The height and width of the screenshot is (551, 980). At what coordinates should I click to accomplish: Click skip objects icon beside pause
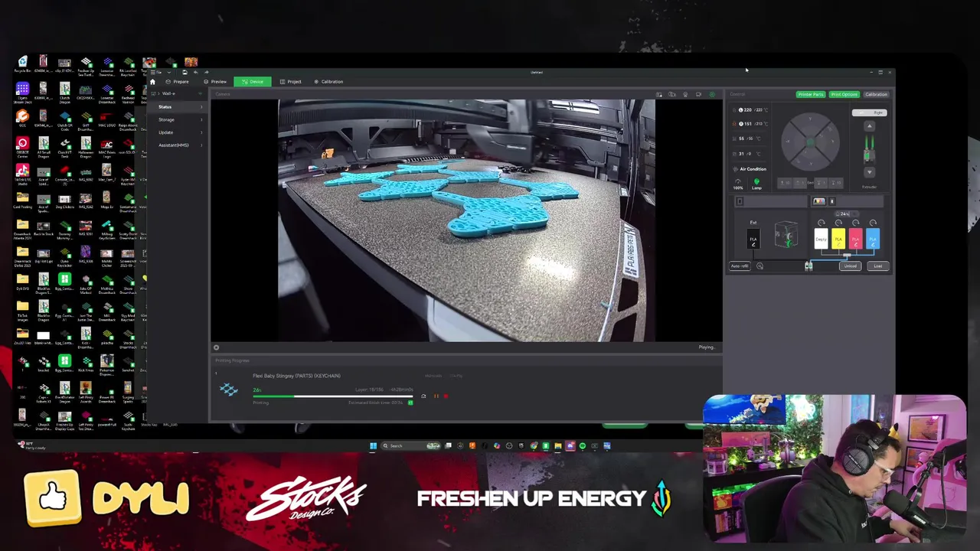(x=423, y=396)
